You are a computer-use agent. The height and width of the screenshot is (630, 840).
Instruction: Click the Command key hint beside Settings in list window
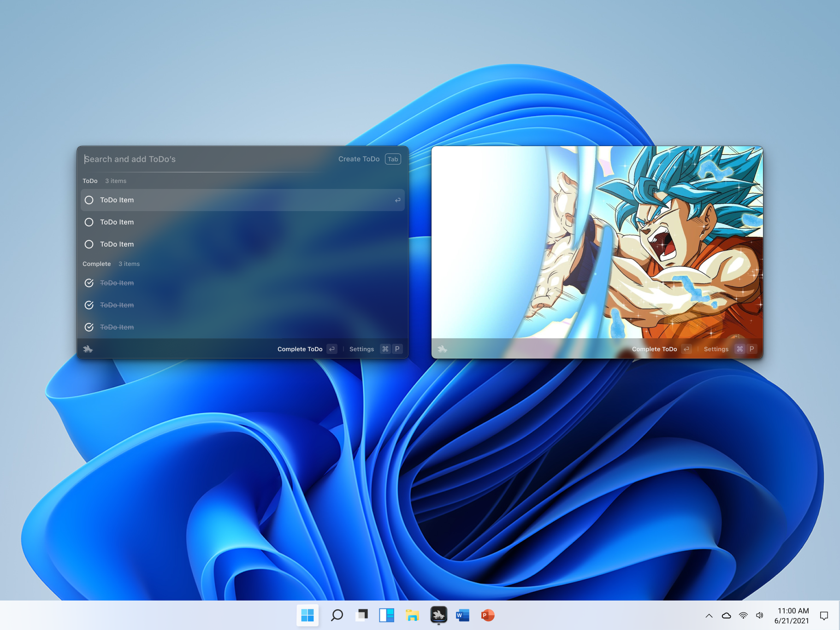[385, 349]
